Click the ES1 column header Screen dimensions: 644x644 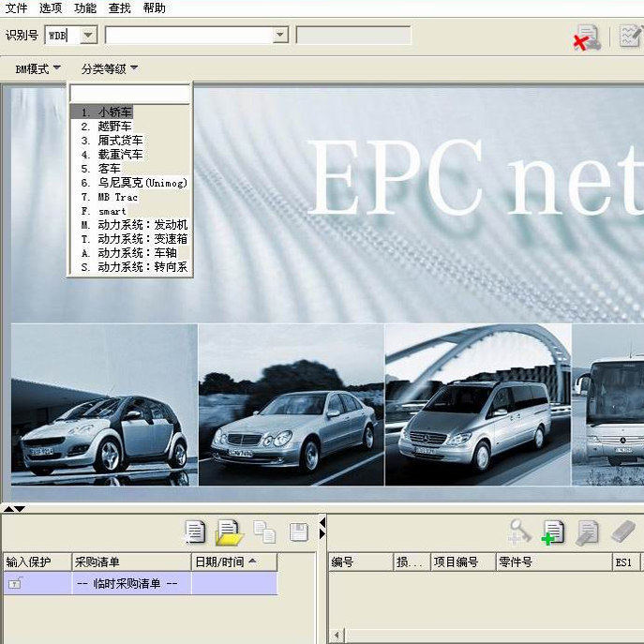point(626,562)
